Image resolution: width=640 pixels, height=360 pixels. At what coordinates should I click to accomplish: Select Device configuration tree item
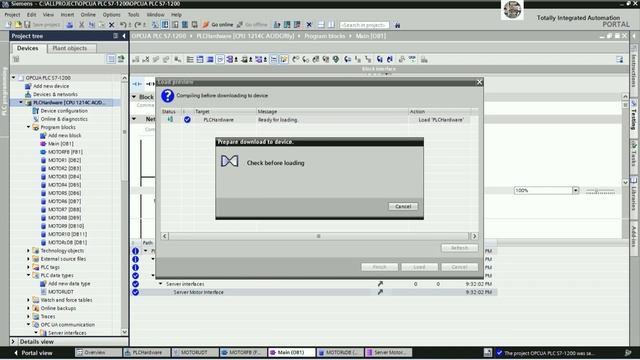tap(64, 111)
